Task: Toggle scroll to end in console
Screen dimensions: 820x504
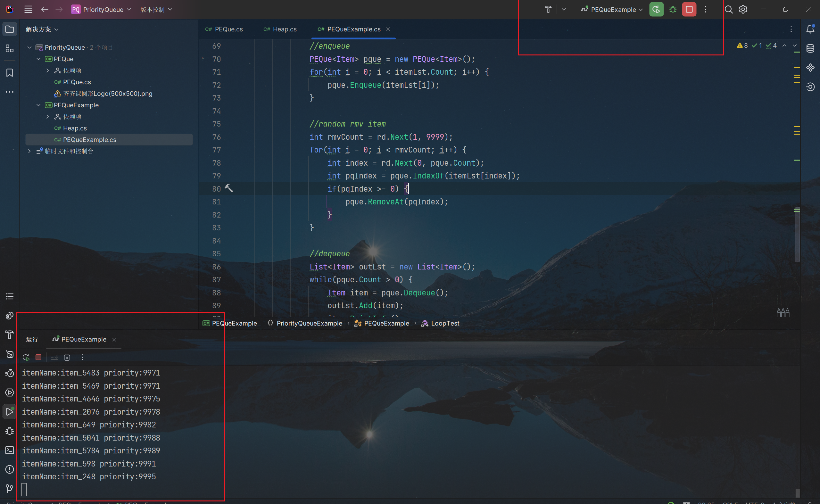Action: tap(54, 357)
